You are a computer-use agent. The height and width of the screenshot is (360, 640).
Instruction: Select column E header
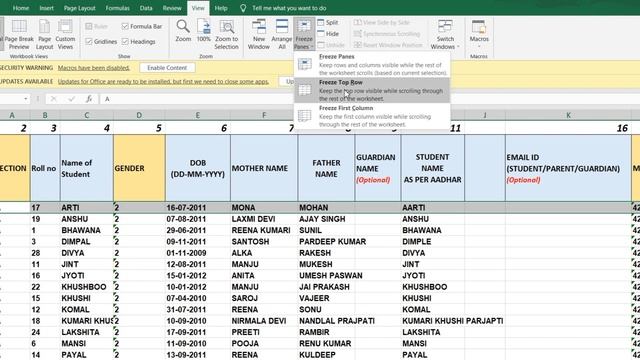tap(198, 115)
